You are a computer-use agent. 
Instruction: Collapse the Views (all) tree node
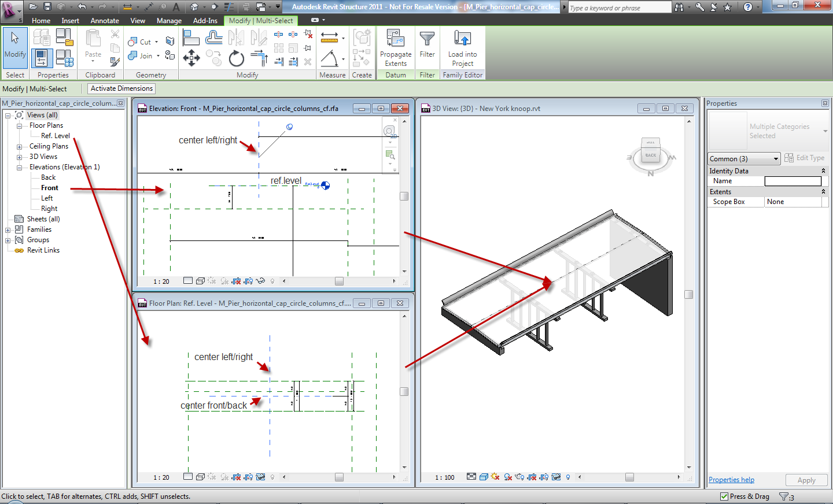tap(8, 115)
